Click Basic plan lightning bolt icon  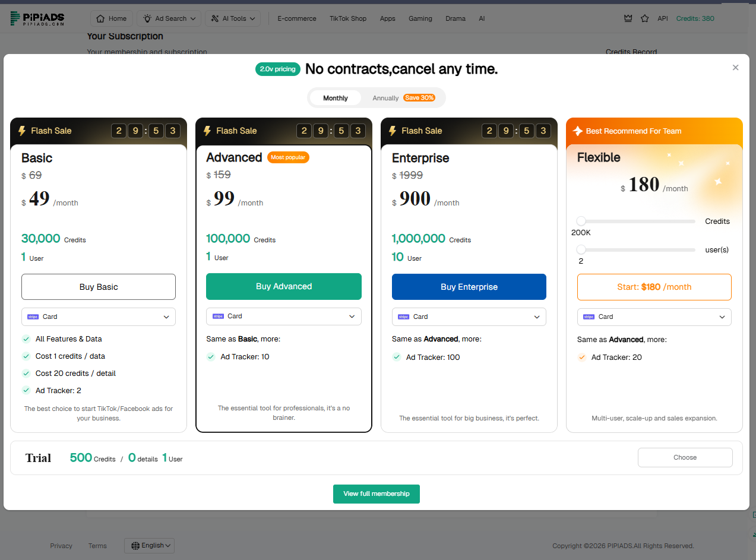[23, 131]
